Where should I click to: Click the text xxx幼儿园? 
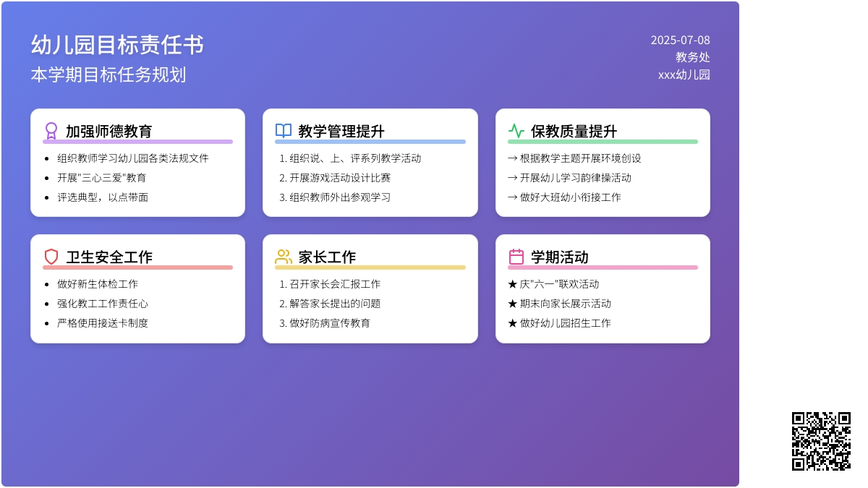684,74
